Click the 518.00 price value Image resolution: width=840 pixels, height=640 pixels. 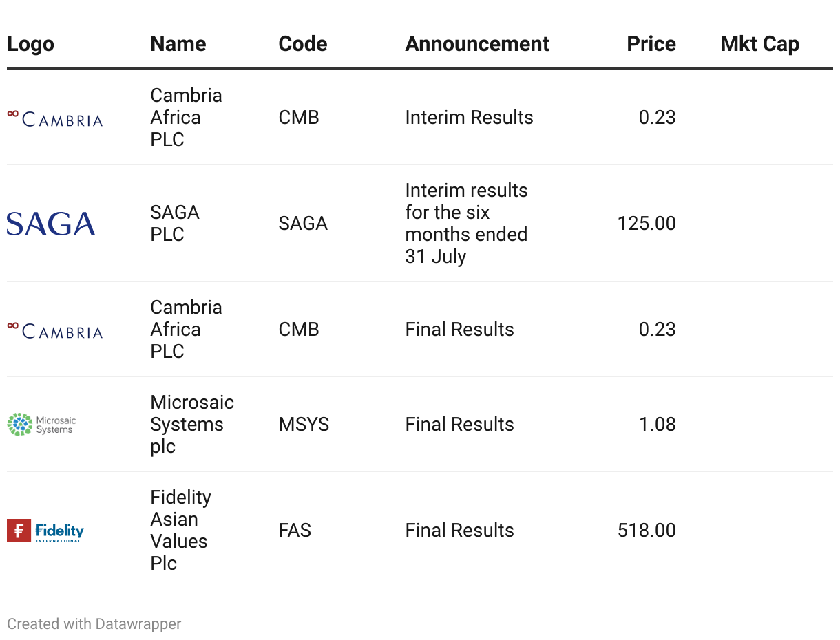pyautogui.click(x=647, y=531)
